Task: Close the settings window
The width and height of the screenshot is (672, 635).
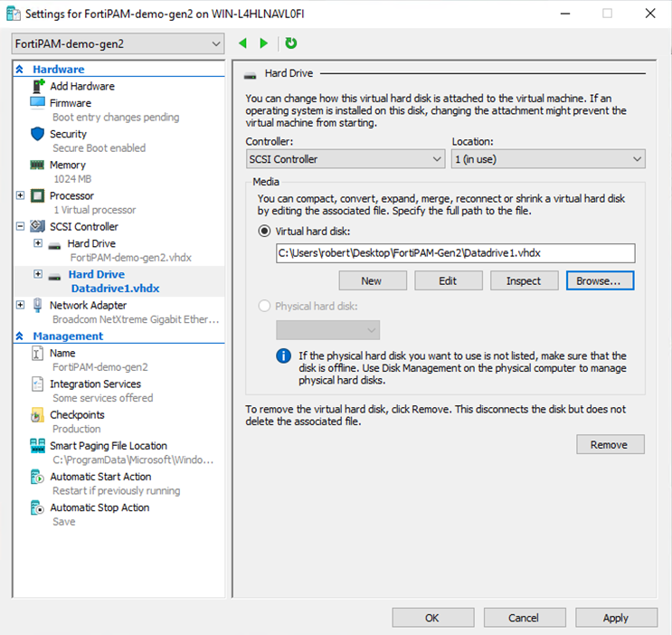Action: point(650,14)
